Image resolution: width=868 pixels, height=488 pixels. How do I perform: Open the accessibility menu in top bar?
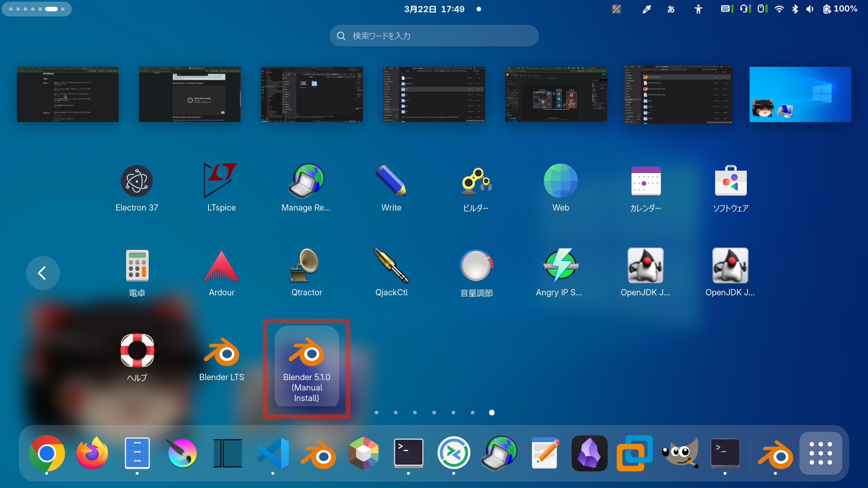pos(698,9)
